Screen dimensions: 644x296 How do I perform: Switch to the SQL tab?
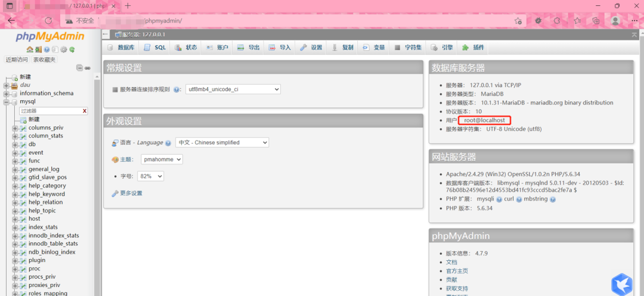click(x=155, y=48)
